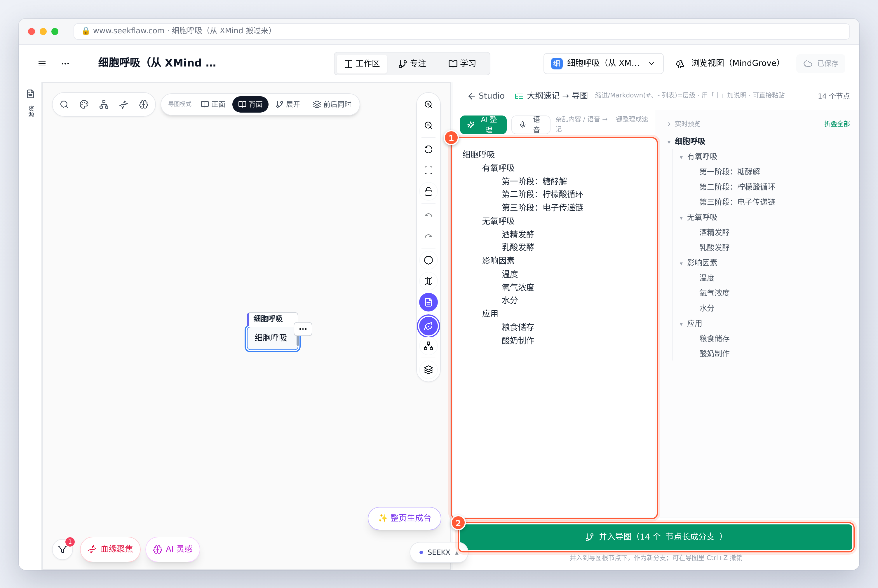Screen dimensions: 878x588
Task: Open the 细胞呼吸 document dropdown
Action: [x=603, y=63]
